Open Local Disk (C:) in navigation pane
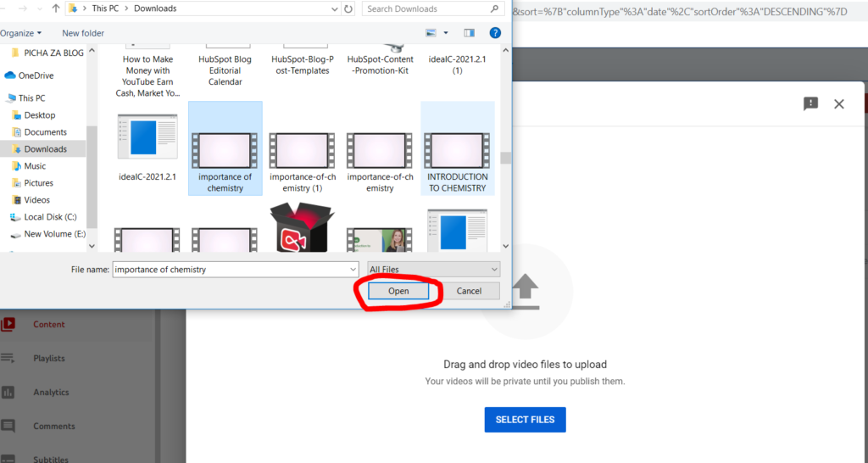The width and height of the screenshot is (868, 463). click(x=44, y=217)
